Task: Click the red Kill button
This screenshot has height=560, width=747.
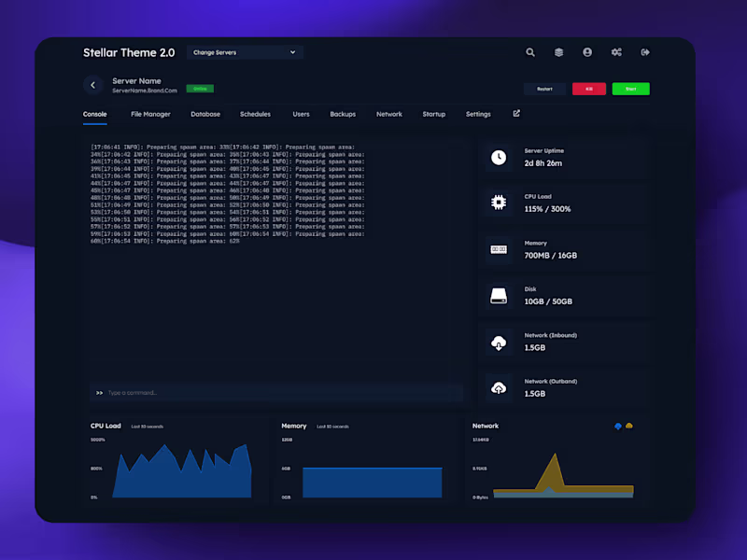Action: click(x=589, y=89)
